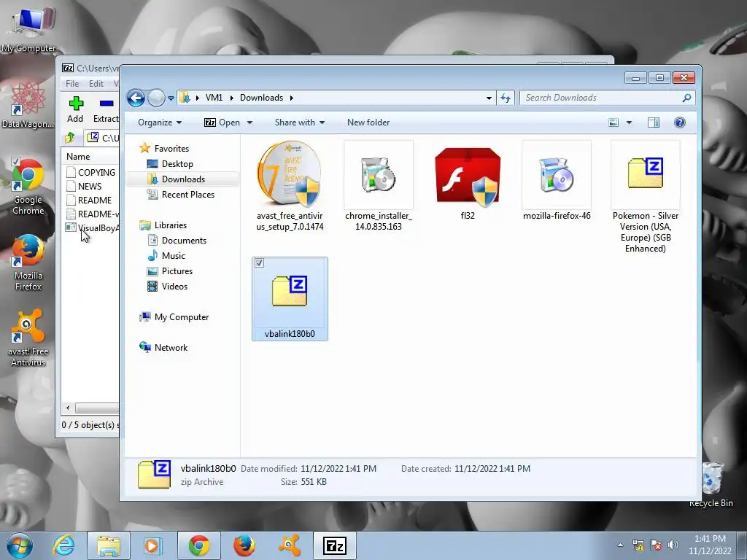747x560 pixels.
Task: Toggle the preview pane
Action: 654,122
